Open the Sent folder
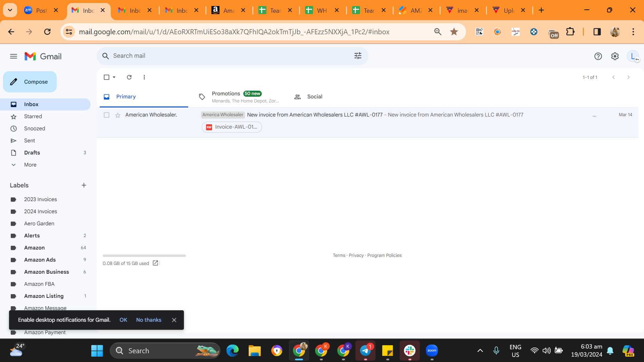Image resolution: width=644 pixels, height=362 pixels. [45, 141]
